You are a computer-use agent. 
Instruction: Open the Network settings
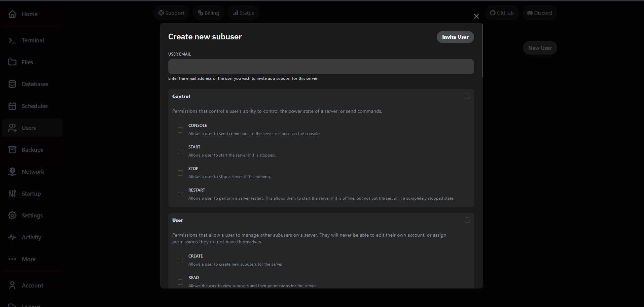33,171
